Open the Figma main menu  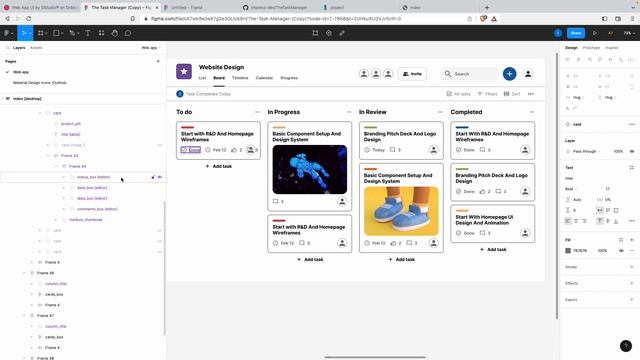pos(8,33)
